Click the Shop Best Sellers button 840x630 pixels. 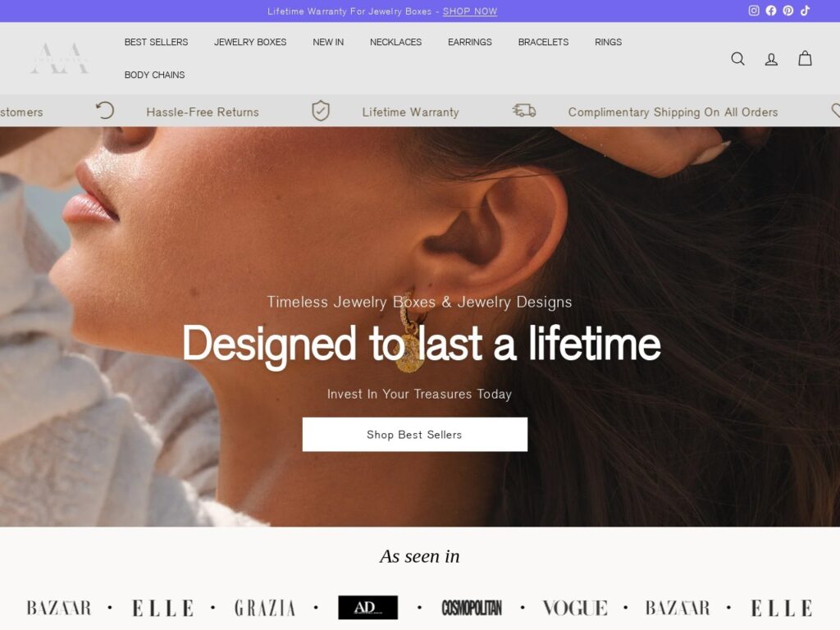coord(414,435)
